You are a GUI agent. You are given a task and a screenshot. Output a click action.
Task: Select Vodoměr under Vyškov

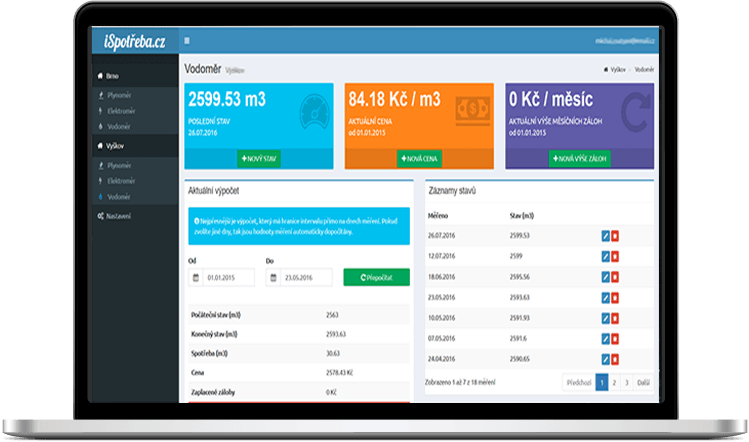[x=121, y=196]
